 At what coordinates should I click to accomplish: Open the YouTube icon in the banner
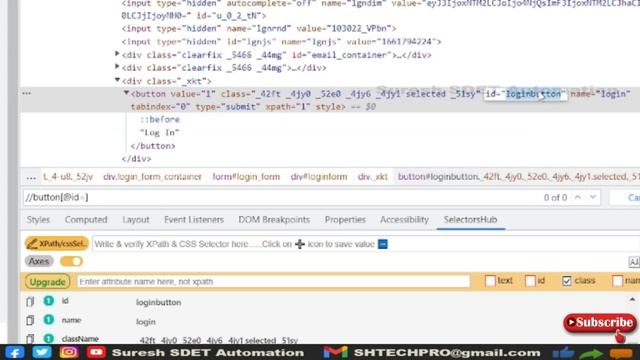(x=96, y=352)
